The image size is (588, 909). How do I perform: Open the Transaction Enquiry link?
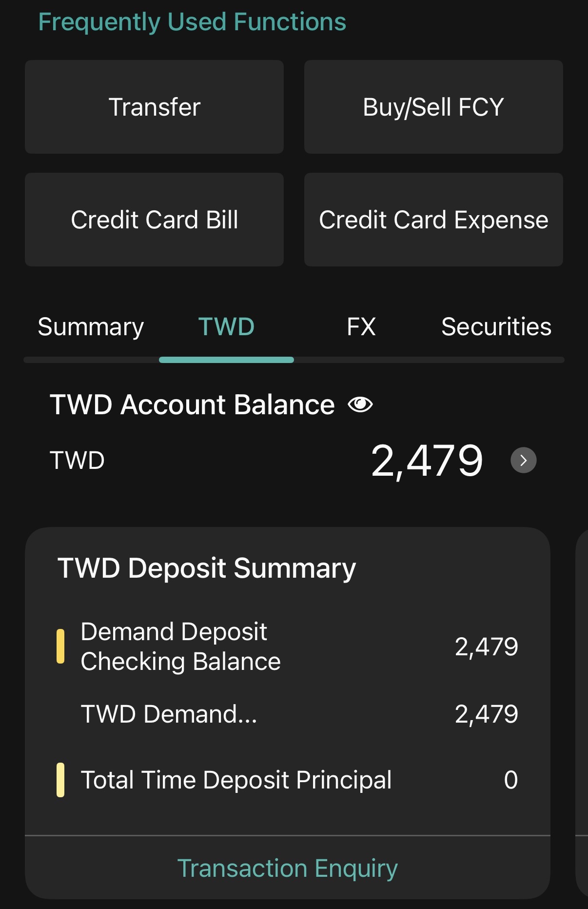coord(288,869)
